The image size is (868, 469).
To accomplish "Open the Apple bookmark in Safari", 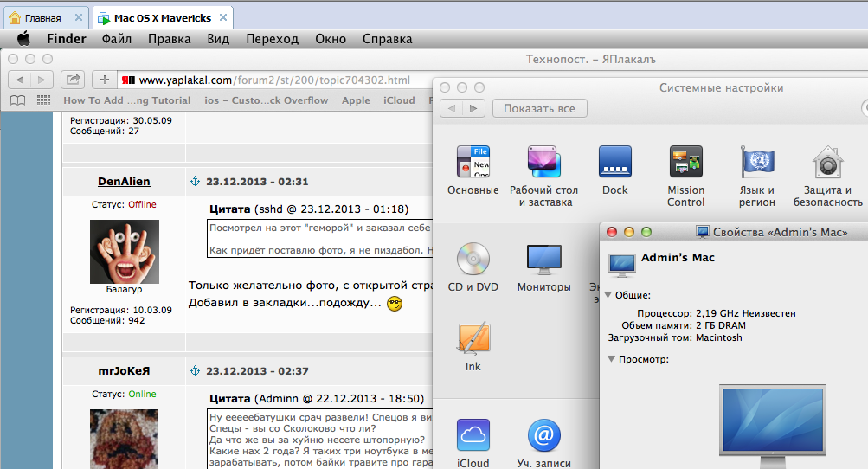I will point(356,100).
